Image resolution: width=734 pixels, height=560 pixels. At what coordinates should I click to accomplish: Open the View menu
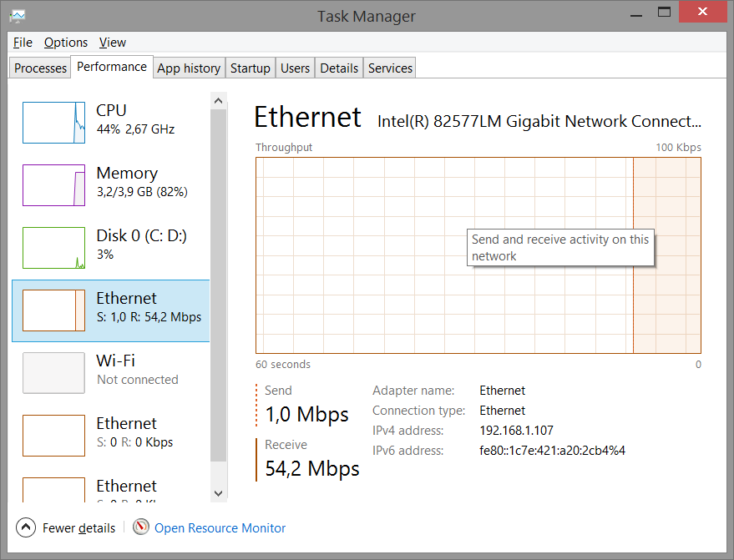click(x=112, y=43)
